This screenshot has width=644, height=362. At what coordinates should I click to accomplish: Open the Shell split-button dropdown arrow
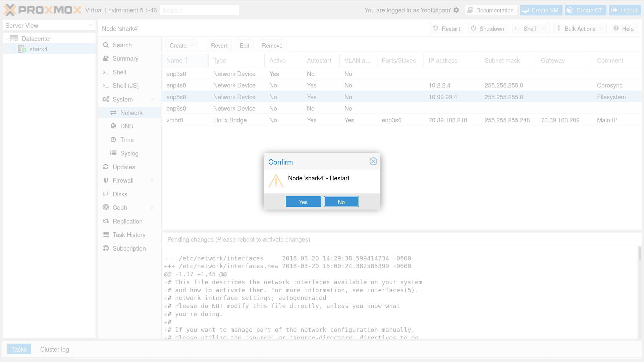544,28
